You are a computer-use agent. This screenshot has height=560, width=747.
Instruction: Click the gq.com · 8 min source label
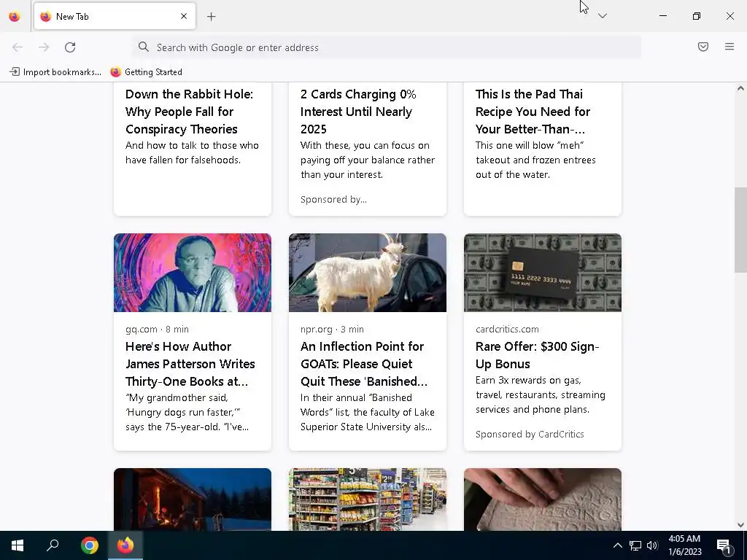pyautogui.click(x=158, y=329)
